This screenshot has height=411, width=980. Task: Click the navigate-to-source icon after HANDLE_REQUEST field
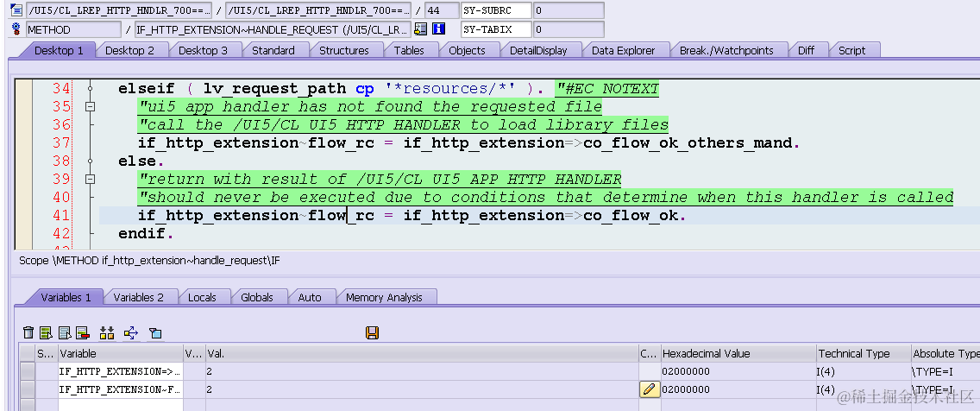[x=421, y=28]
